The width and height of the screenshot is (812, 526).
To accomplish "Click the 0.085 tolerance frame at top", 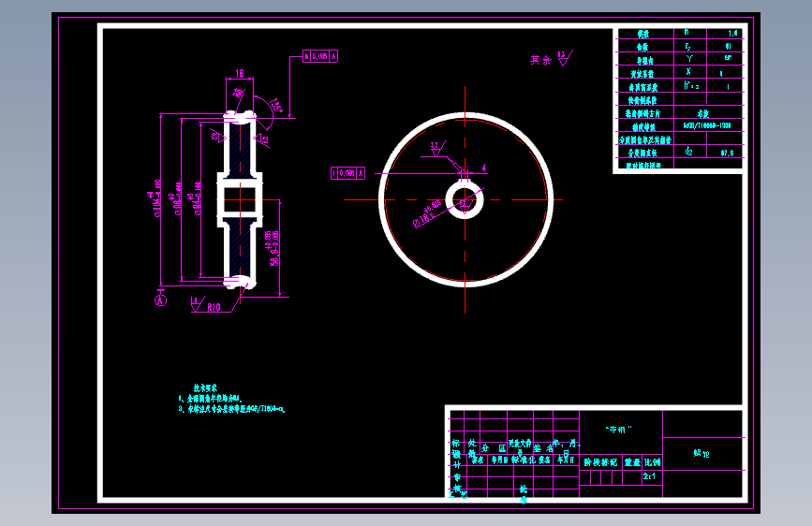I will click(x=320, y=56).
